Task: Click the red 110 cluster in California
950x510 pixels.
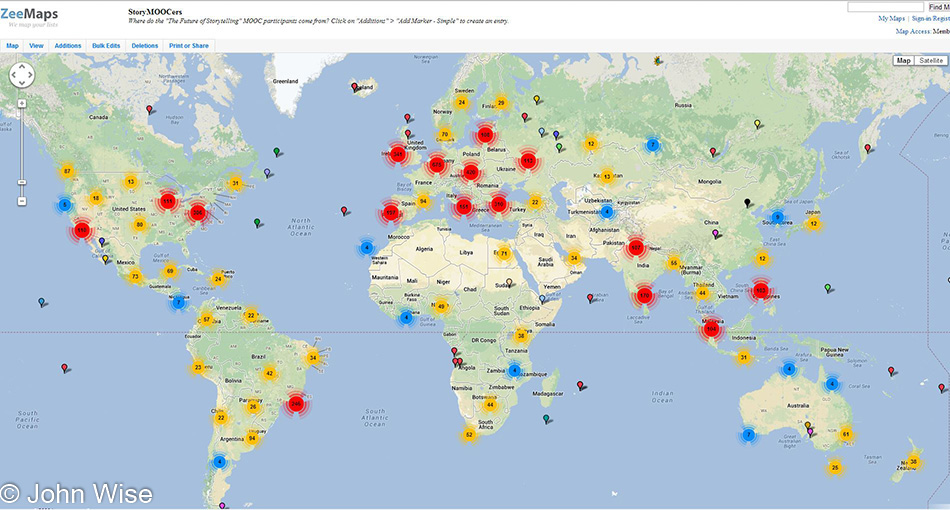Action: point(82,230)
